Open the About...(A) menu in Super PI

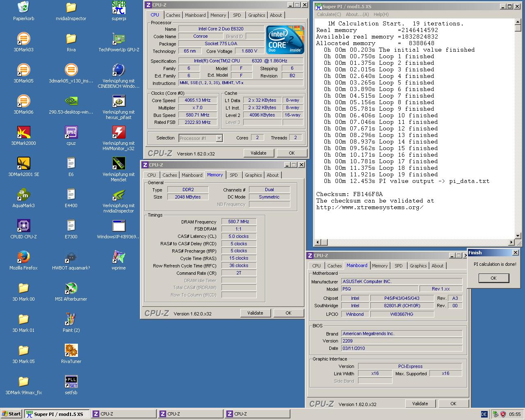tap(357, 14)
